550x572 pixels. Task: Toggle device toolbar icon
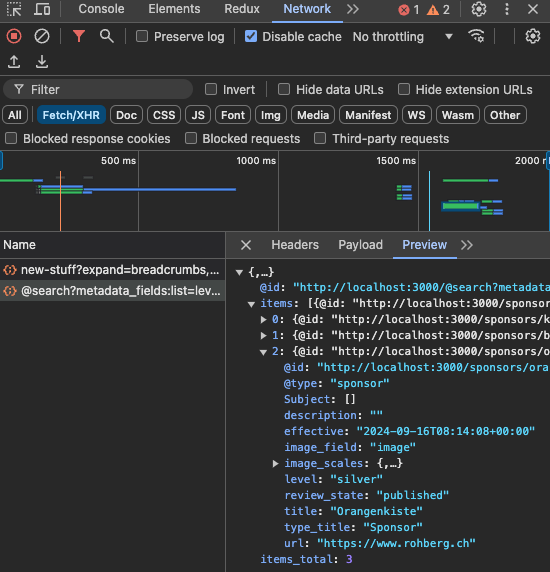(x=42, y=9)
